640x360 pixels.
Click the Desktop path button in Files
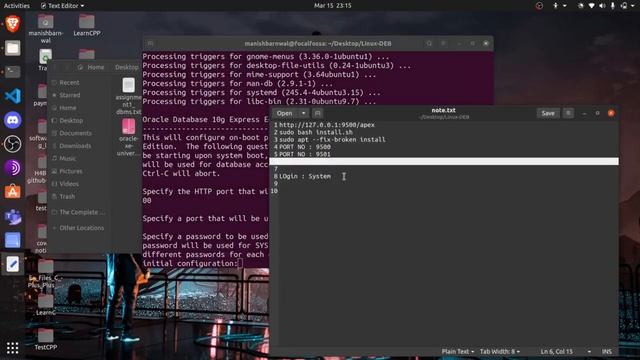click(126, 67)
